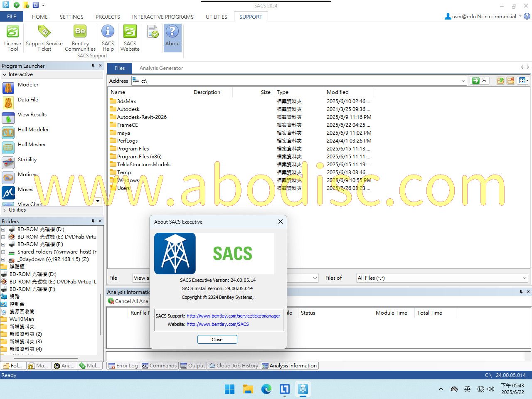Open the SACS Website
This screenshot has height=399, width=532.
[130, 38]
